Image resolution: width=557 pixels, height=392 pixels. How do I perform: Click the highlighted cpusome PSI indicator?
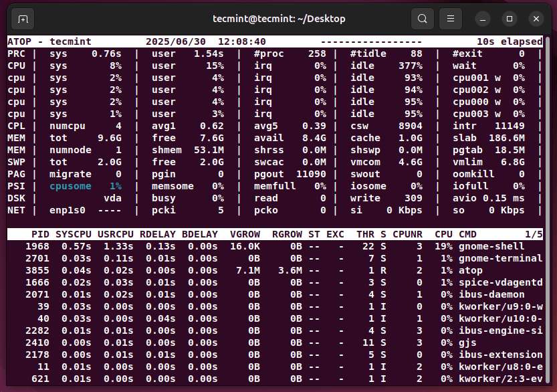(x=70, y=186)
